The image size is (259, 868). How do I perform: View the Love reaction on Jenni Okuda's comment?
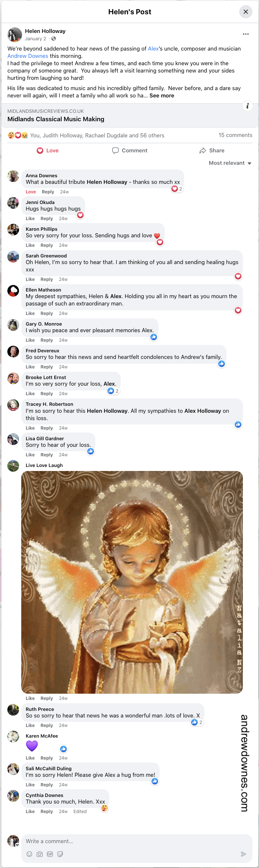[80, 215]
